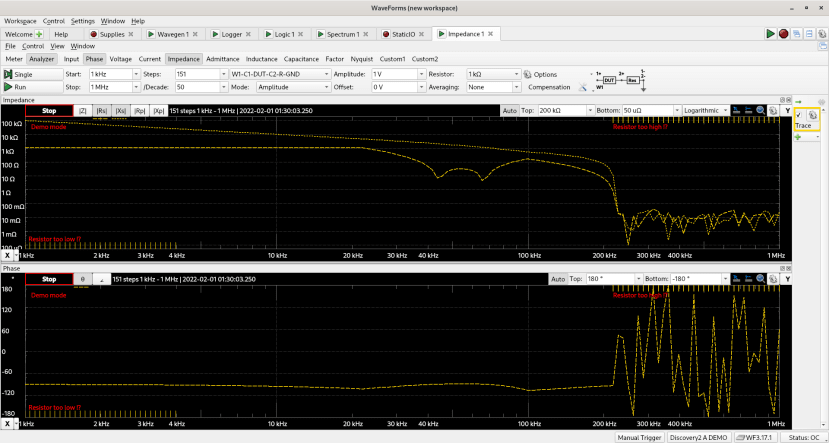The image size is (829, 443).
Task: Toggle the |Xs| trace button
Action: [x=121, y=110]
